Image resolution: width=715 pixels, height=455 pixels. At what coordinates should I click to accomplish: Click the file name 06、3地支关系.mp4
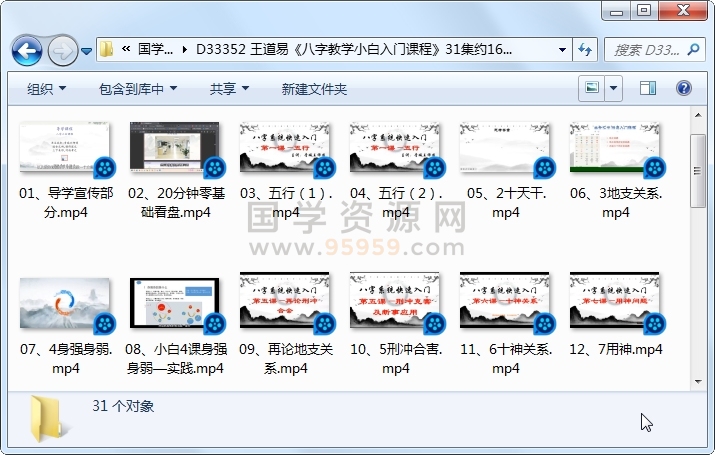click(x=616, y=203)
